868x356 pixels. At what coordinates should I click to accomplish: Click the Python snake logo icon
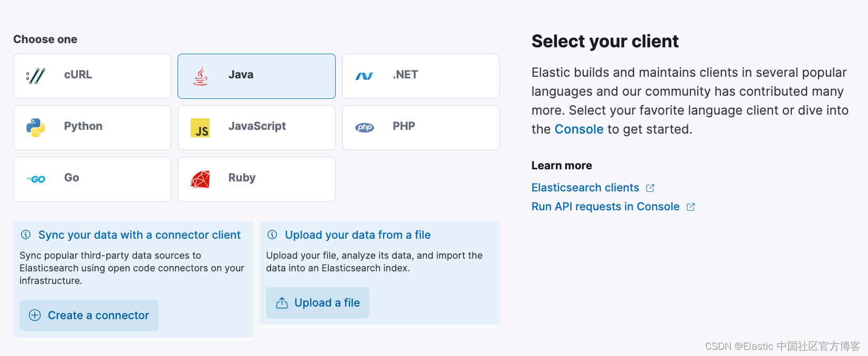36,127
